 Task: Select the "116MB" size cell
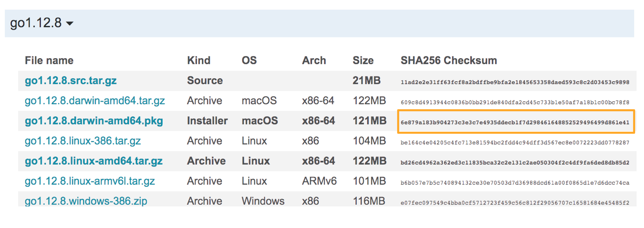pos(369,201)
